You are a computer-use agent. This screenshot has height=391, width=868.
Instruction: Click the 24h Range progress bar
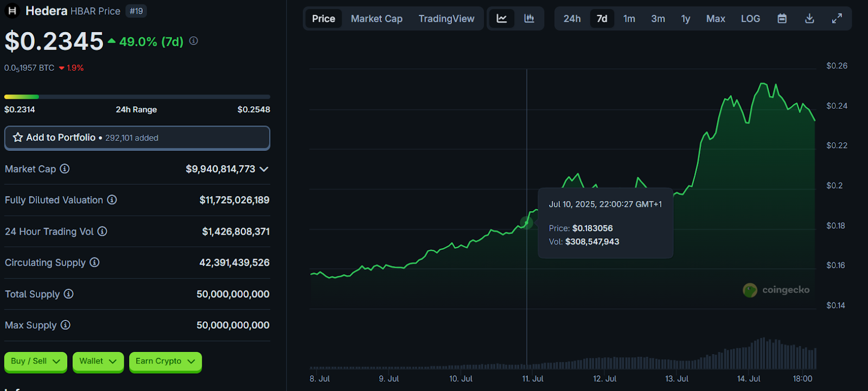[137, 97]
